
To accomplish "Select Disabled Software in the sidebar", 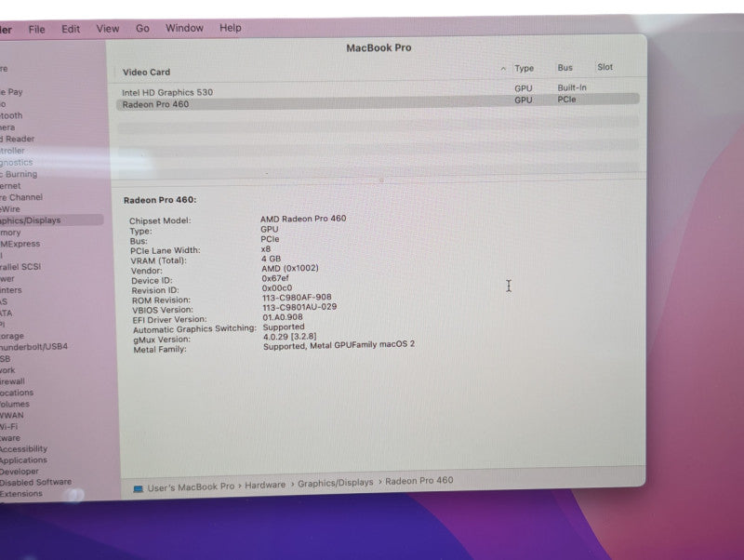I will coord(35,482).
